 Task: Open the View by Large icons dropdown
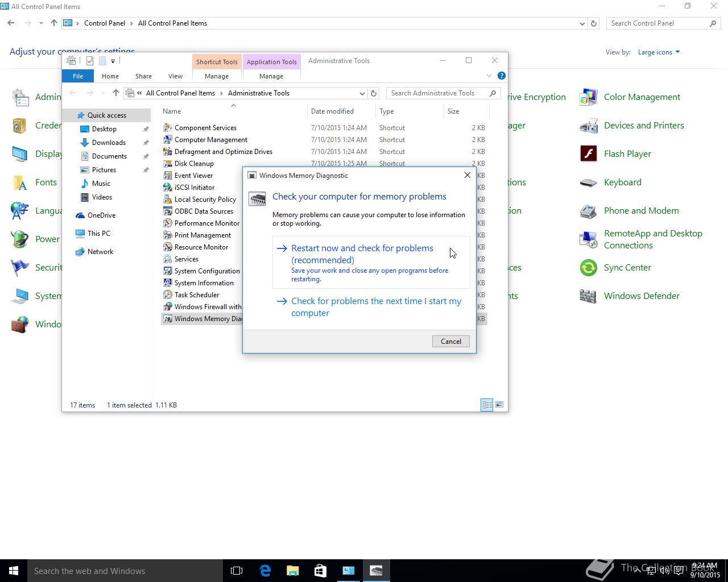pyautogui.click(x=659, y=52)
